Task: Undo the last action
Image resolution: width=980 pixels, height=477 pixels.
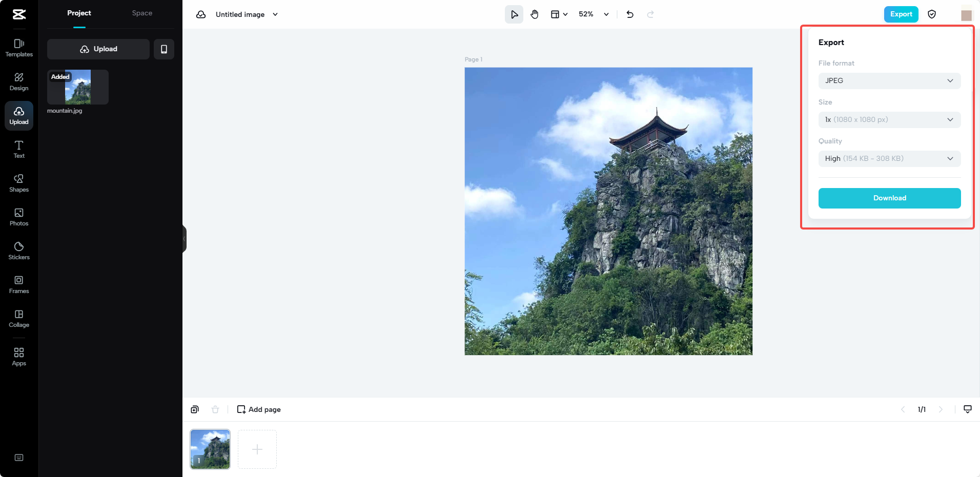Action: point(629,14)
